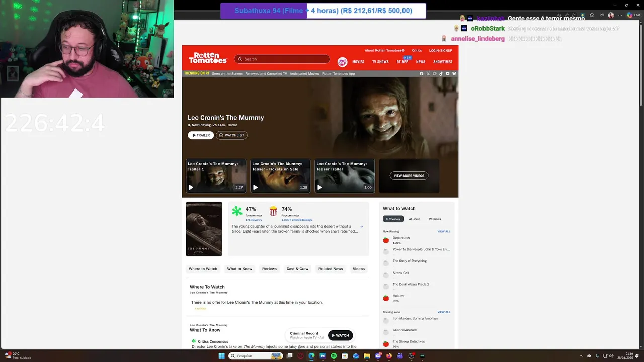Jump to Reviews section

pyautogui.click(x=269, y=269)
